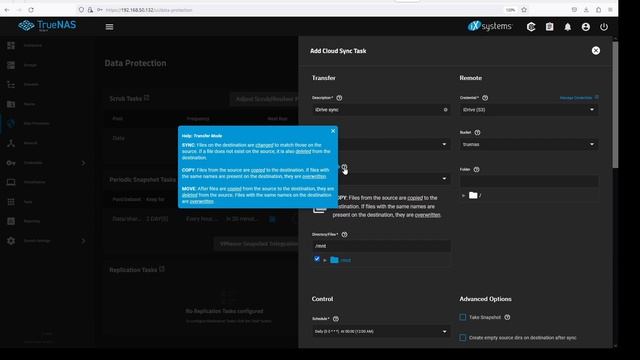This screenshot has width=640, height=360.
Task: Open the power menu icon
Action: [604, 27]
